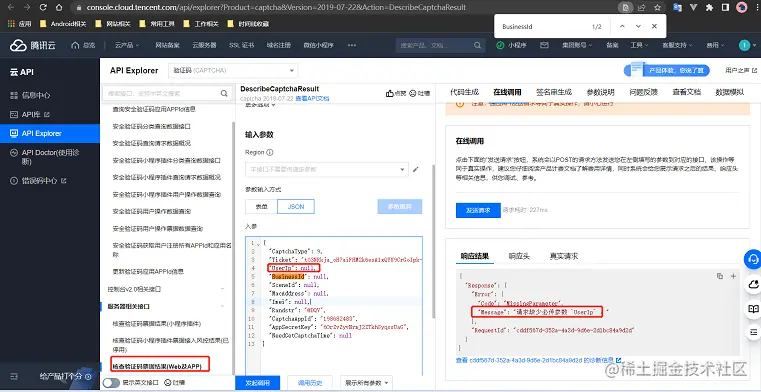Click the pencil edit icon beside Region
The width and height of the screenshot is (761, 392).
pyautogui.click(x=415, y=169)
